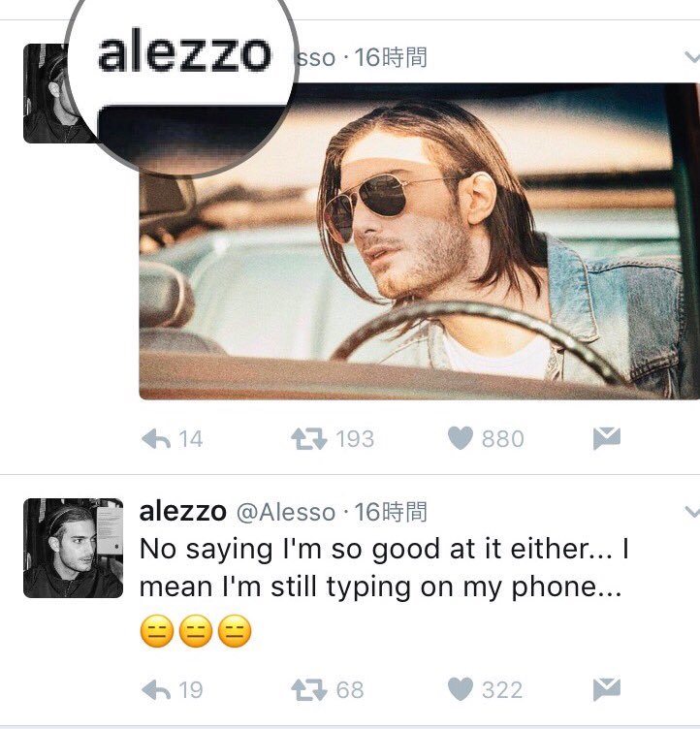
Task: Like the tweet with 322 likes
Action: 461,689
